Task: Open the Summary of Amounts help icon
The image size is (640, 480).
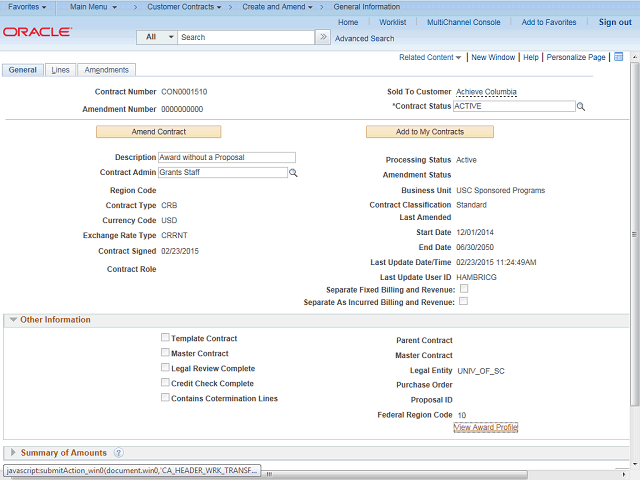Action: (x=119, y=453)
